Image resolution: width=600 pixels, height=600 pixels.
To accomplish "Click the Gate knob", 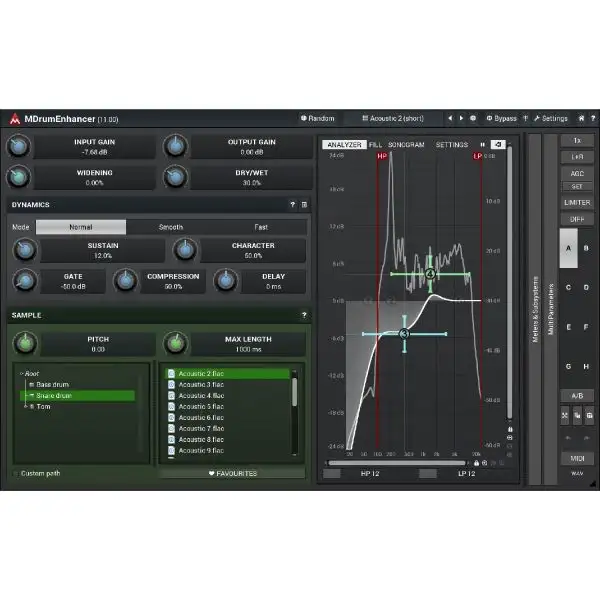I will [x=25, y=281].
